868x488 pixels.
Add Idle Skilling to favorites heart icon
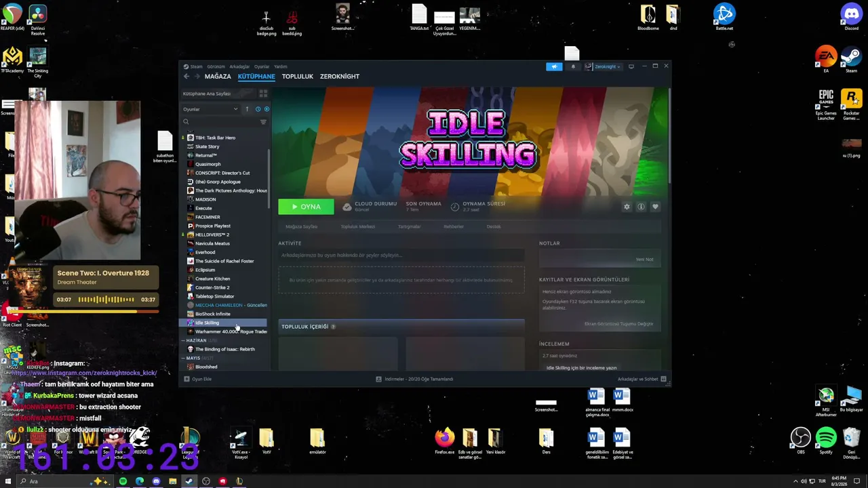[x=655, y=207]
